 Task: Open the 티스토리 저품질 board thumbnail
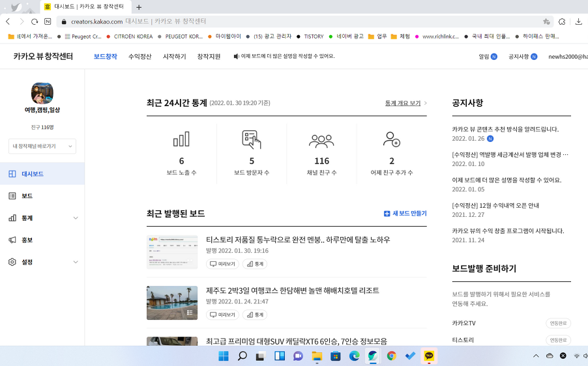[172, 252]
